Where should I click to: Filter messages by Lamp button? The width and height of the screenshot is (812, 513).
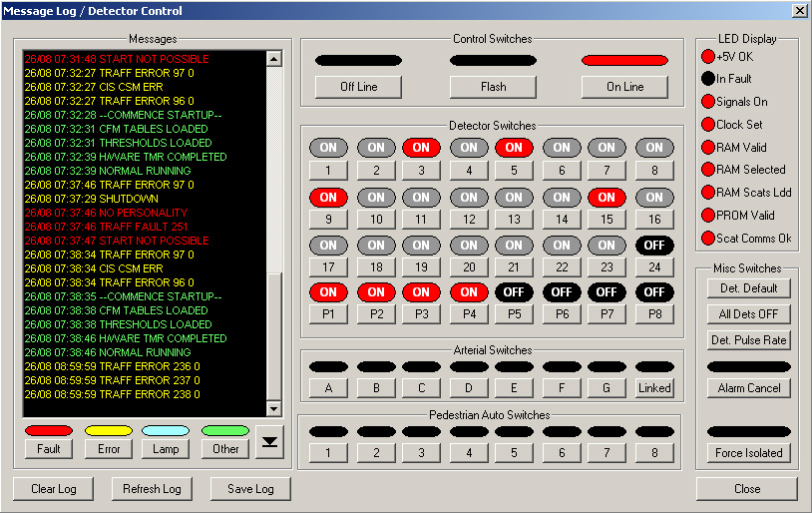(166, 449)
